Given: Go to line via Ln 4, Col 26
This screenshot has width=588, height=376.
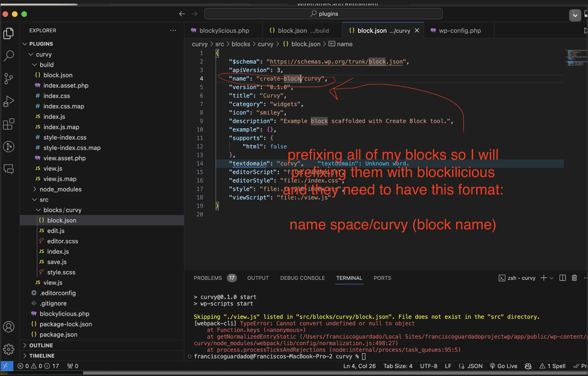Looking at the screenshot, I should (359, 366).
